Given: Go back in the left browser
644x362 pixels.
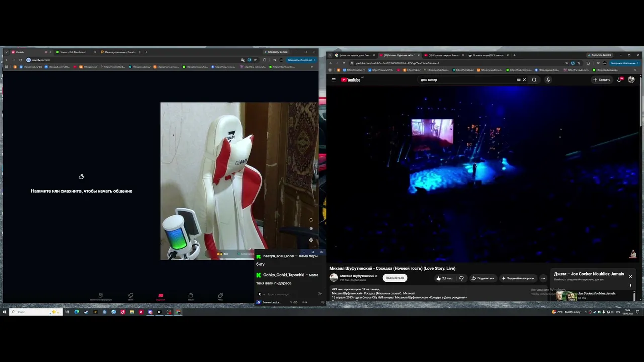Looking at the screenshot, I should pos(8,60).
